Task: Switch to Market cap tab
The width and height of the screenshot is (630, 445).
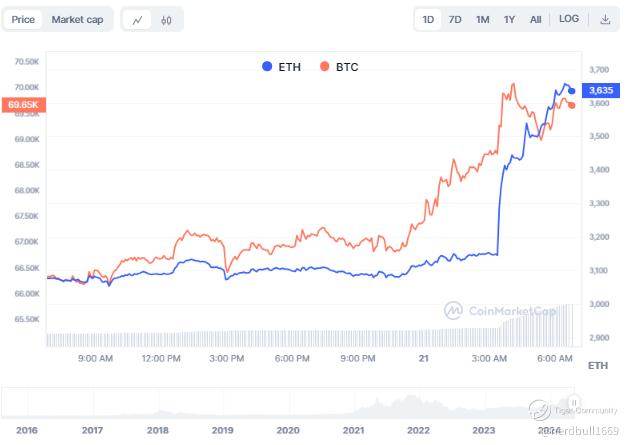Action: click(77, 19)
